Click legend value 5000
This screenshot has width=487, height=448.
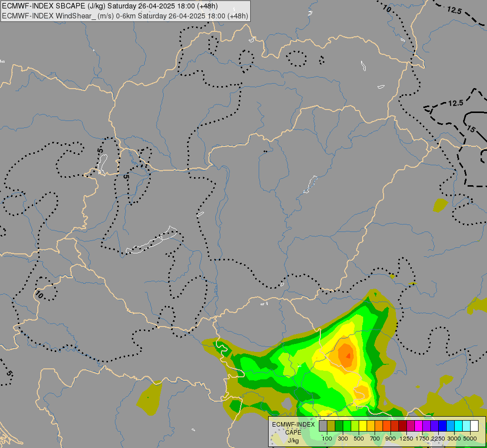tap(470, 439)
